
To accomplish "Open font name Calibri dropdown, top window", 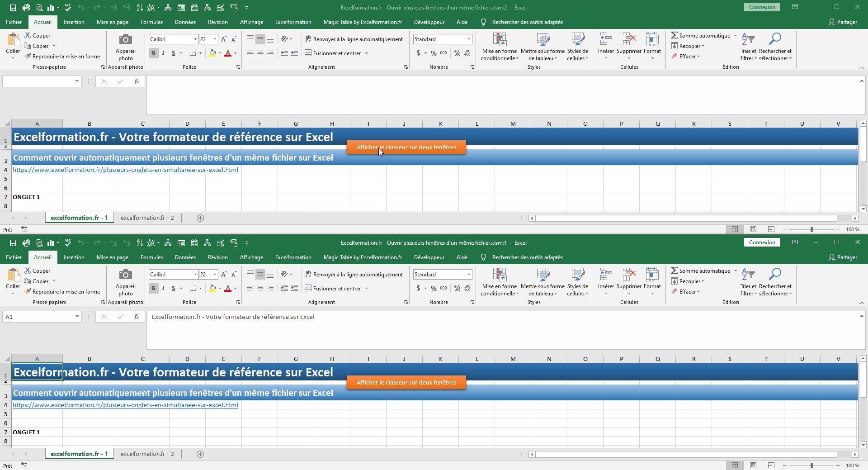I will point(195,39).
